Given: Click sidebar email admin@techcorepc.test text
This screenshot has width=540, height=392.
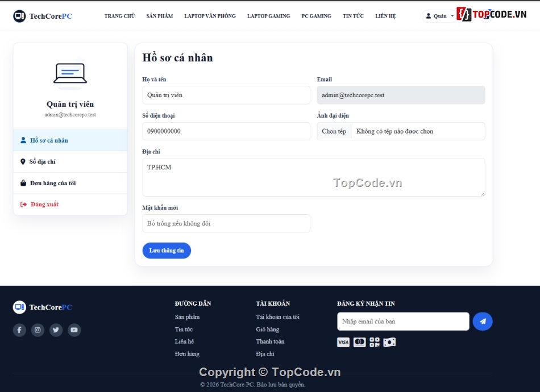Looking at the screenshot, I should pos(70,115).
